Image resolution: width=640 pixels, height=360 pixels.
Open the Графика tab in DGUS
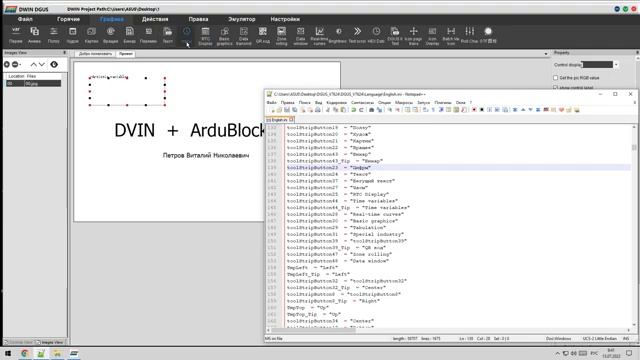111,19
